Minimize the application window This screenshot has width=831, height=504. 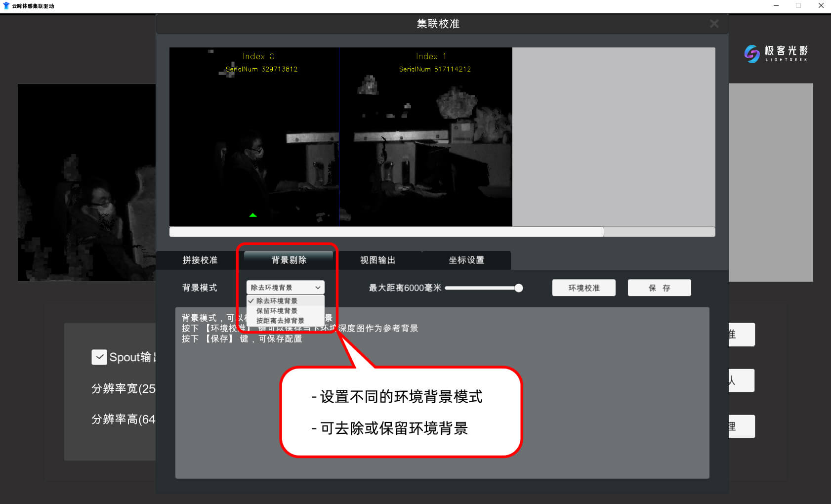click(776, 6)
